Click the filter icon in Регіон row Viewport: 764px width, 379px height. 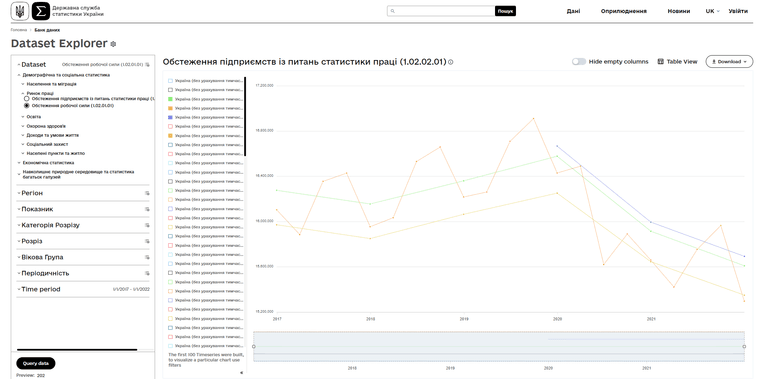[x=147, y=193]
